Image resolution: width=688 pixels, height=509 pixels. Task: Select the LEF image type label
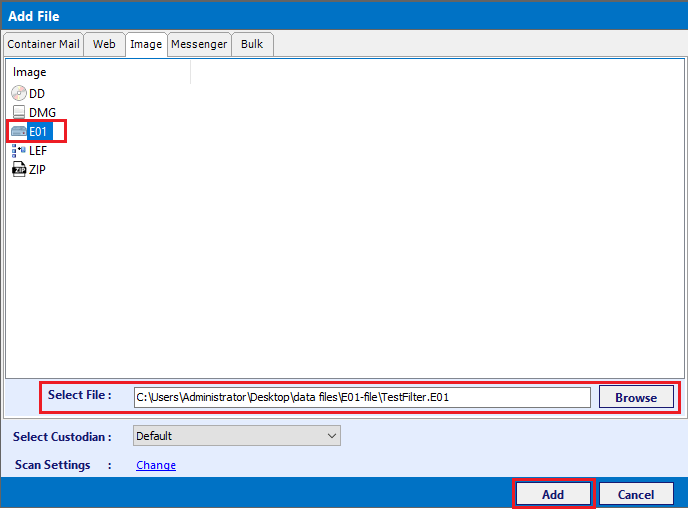[38, 151]
